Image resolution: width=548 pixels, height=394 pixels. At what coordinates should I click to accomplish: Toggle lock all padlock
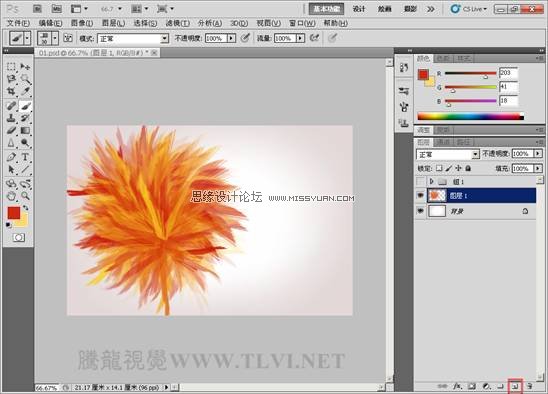(468, 168)
